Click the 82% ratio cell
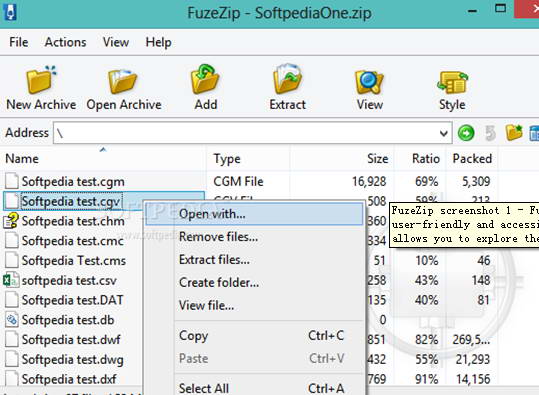Viewport: 539px width, 395px height. 427,340
